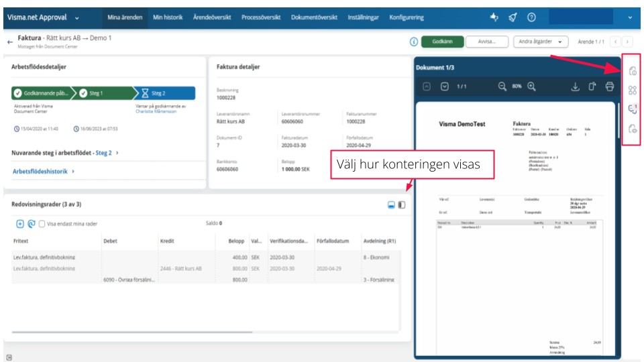Open comments icon with badge 1
This screenshot has width=644, height=362.
pyautogui.click(x=633, y=109)
